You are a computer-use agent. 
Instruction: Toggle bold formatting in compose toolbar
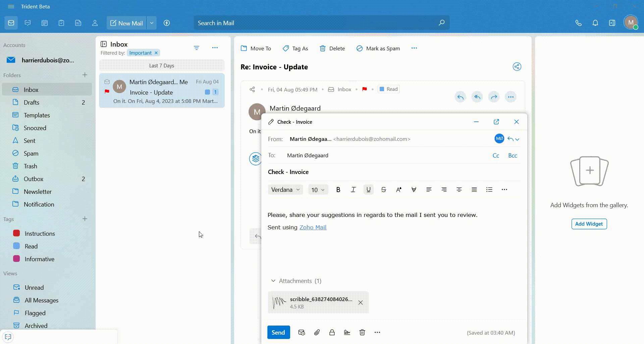pyautogui.click(x=338, y=190)
